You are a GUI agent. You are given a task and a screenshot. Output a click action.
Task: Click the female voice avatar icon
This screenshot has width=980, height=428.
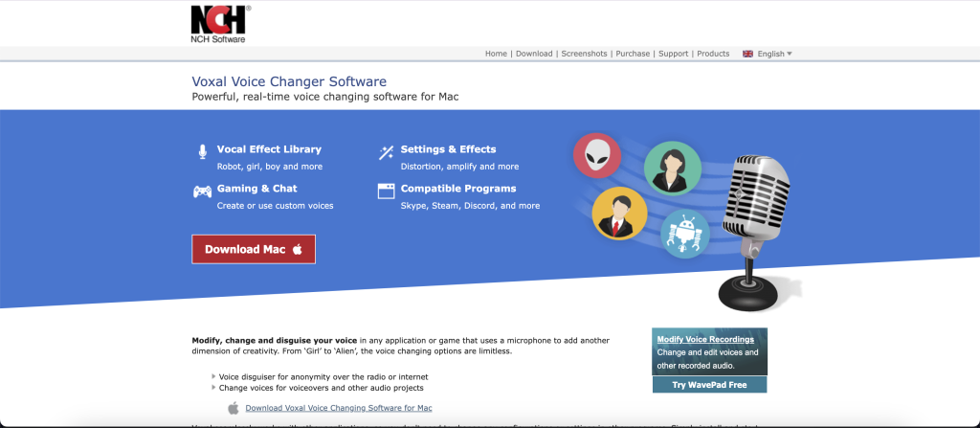coord(673,169)
